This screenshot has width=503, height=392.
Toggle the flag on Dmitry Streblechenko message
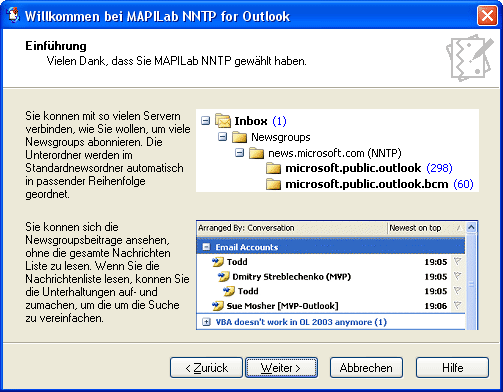457,276
